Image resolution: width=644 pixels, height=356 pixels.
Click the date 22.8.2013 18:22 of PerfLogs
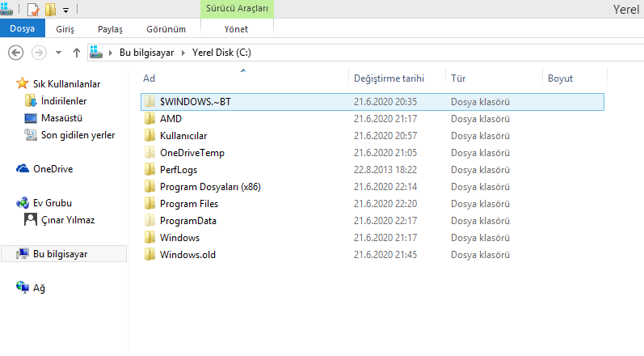pos(385,170)
